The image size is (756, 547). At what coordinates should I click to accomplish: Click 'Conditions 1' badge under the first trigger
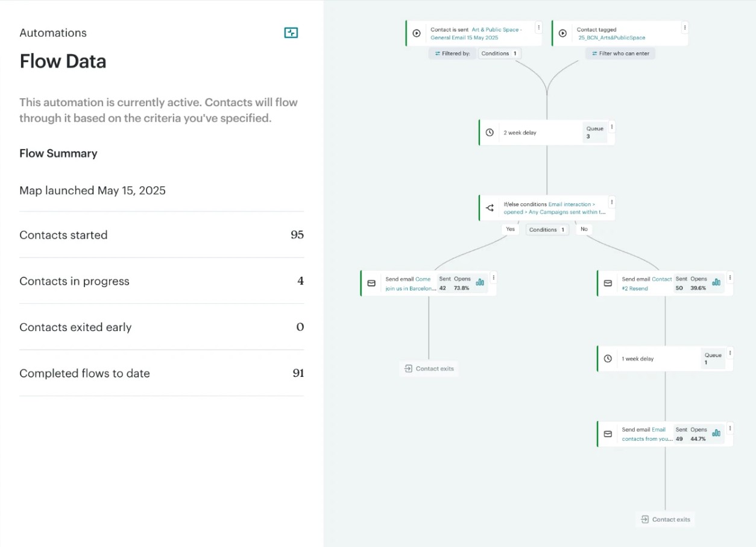point(499,54)
